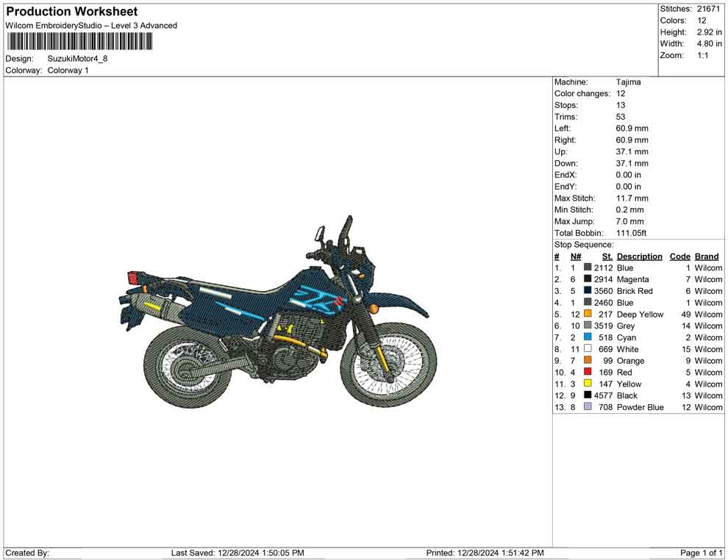Select the Brick Red thread swatch
Image resolution: width=728 pixels, height=560 pixels.
tap(588, 291)
